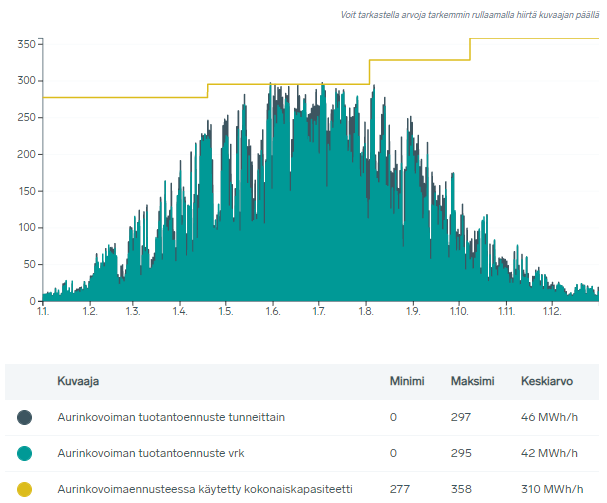This screenshot has width=607, height=503.
Task: Click the 'Keskiarvo' column header
Action: tap(547, 381)
